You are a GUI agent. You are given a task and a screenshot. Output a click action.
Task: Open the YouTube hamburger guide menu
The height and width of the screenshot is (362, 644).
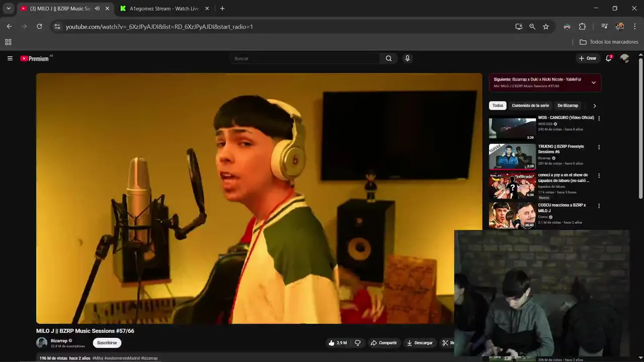[10, 58]
